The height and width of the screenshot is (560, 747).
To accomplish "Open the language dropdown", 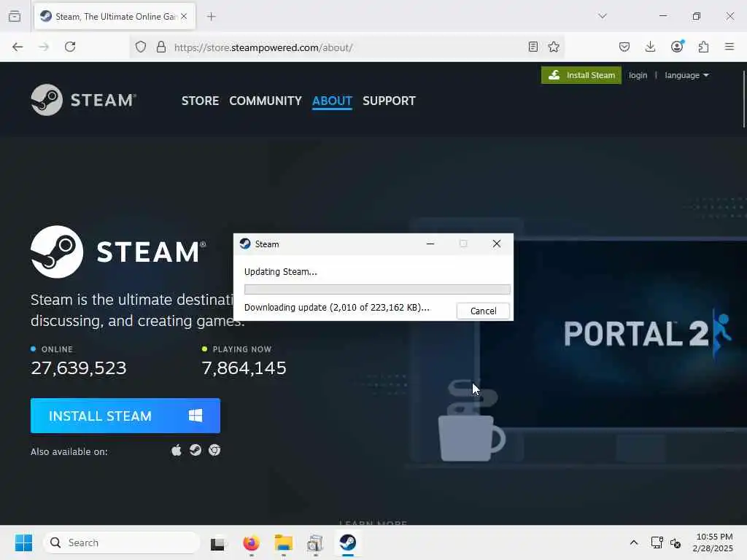I will [x=686, y=75].
